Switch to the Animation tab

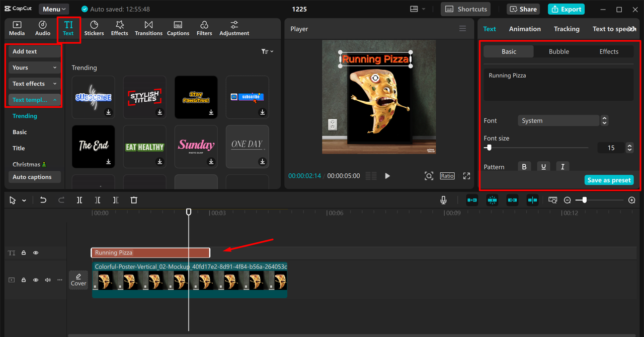coord(525,29)
